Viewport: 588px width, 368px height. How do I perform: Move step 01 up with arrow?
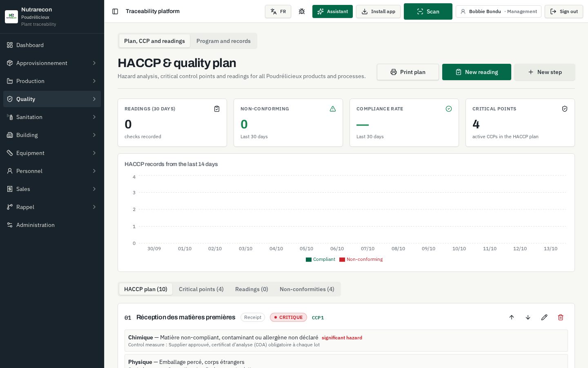pos(512,317)
